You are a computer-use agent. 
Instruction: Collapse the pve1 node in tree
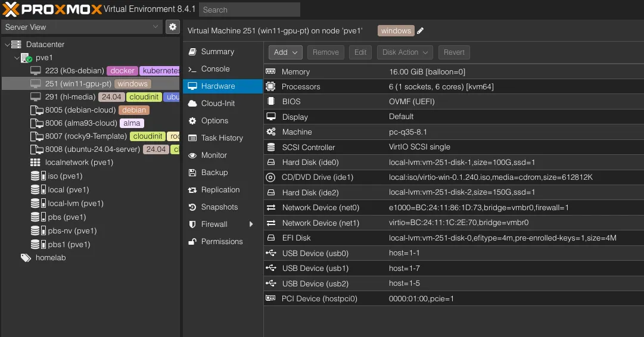[16, 58]
